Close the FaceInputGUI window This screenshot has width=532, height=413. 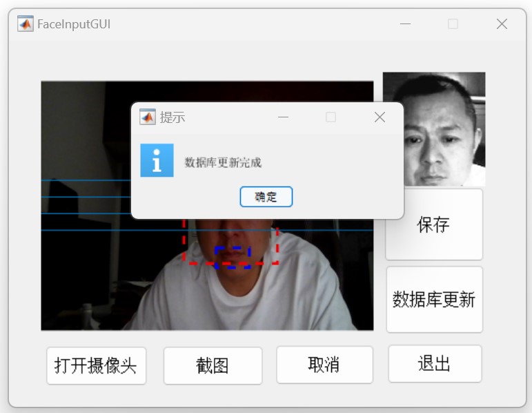502,24
